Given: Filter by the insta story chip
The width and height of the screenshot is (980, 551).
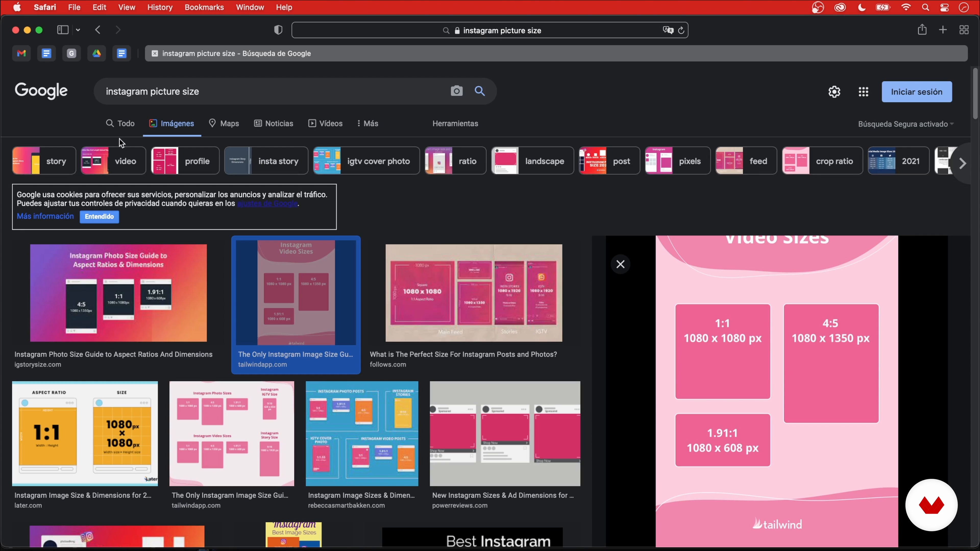Looking at the screenshot, I should point(266,161).
